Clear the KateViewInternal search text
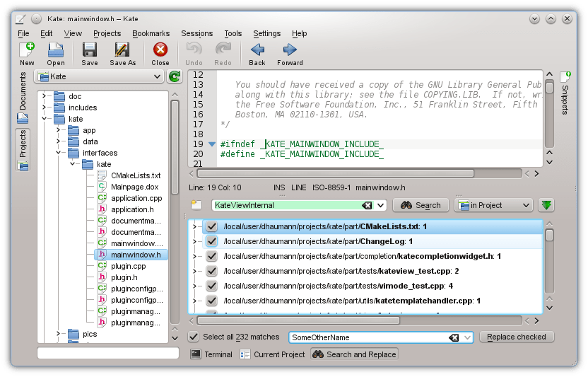Image resolution: width=588 pixels, height=377 pixels. tap(367, 205)
